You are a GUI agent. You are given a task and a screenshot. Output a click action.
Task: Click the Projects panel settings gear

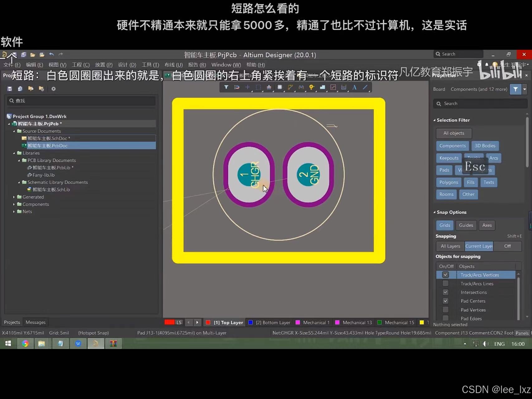click(54, 89)
